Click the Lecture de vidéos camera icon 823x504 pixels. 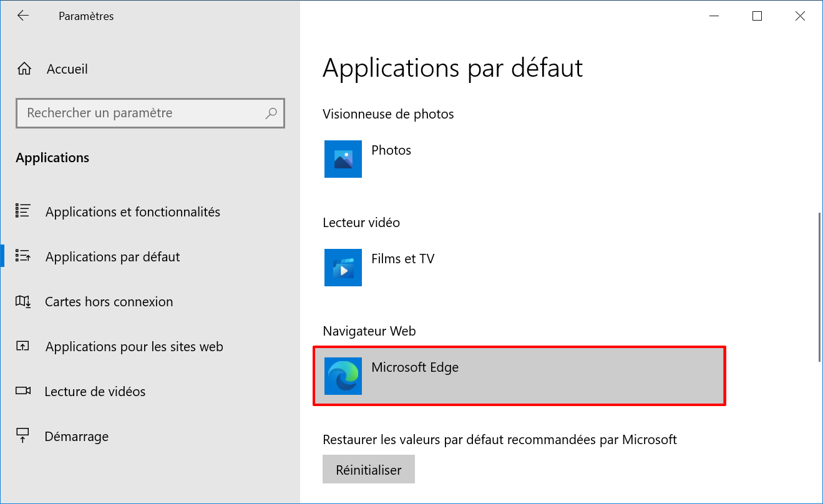[x=23, y=391]
